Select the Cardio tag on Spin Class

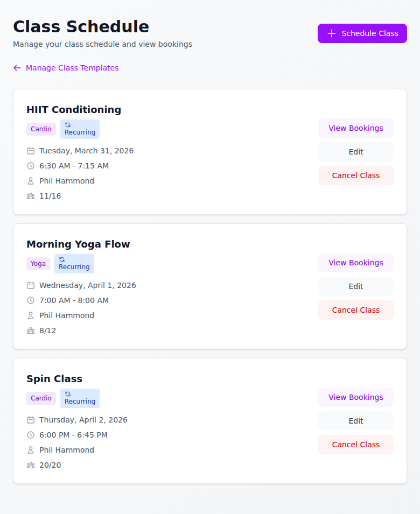click(x=41, y=398)
